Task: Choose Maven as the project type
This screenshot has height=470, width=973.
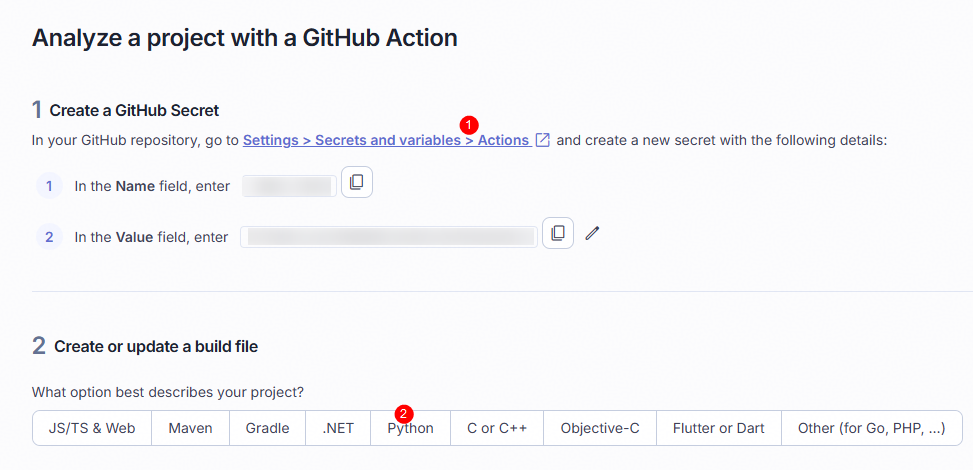Action: coord(191,428)
